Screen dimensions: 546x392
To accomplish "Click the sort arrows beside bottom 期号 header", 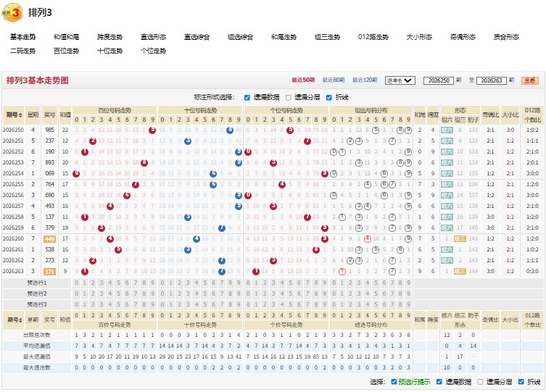I will click(x=21, y=320).
